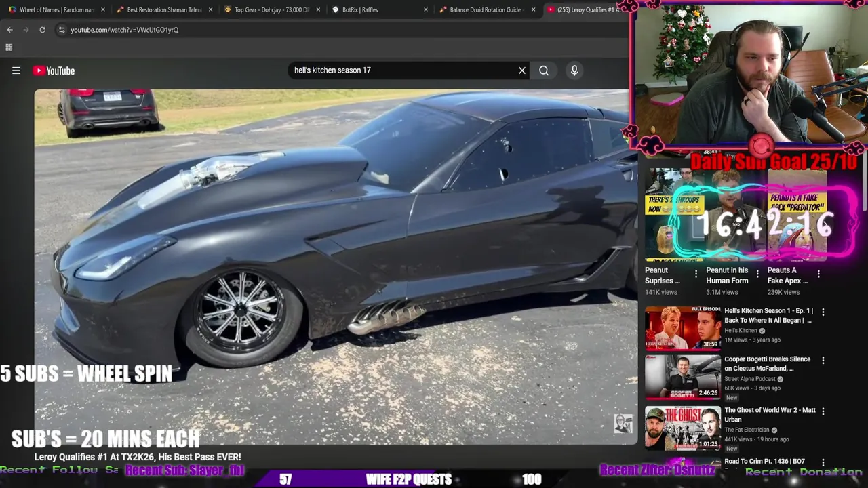Close the BotRix Raffles tab

[426, 10]
